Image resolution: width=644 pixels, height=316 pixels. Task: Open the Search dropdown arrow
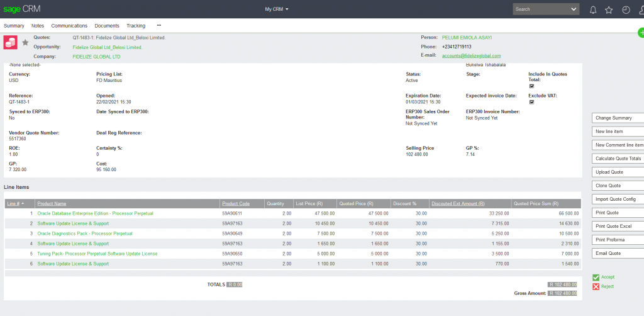[574, 9]
